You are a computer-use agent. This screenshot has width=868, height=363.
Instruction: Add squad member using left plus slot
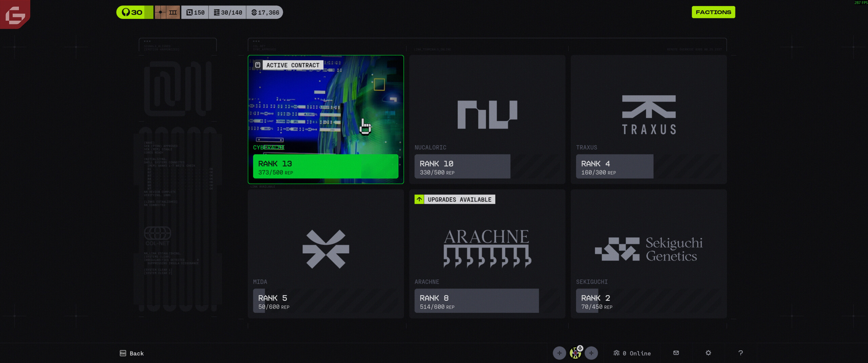[x=559, y=353]
